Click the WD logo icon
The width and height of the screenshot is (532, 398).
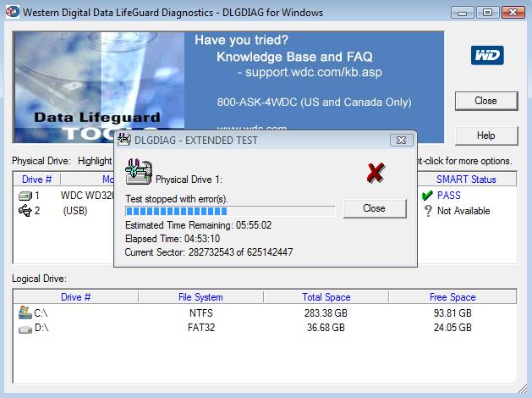pos(487,55)
